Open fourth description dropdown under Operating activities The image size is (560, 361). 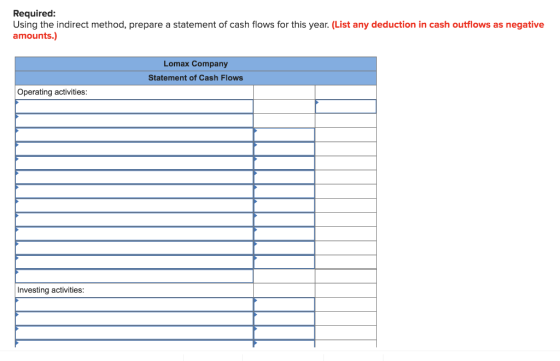pyautogui.click(x=134, y=149)
